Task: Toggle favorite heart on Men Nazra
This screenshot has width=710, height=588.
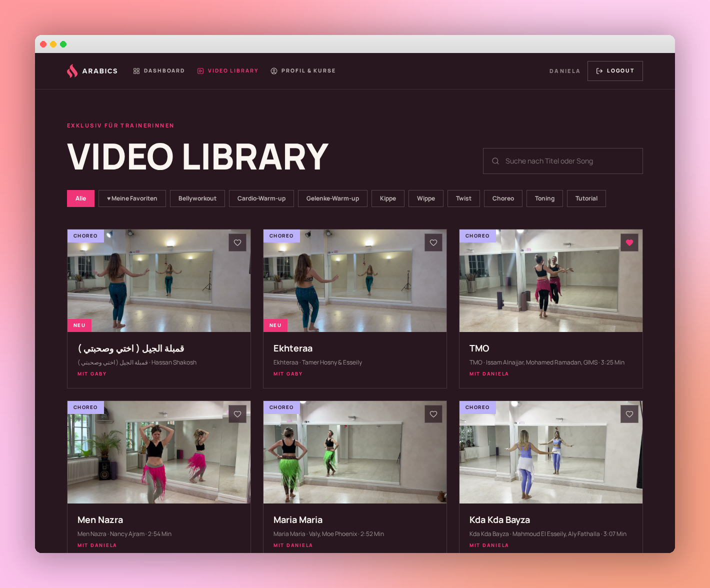Action: pos(237,414)
